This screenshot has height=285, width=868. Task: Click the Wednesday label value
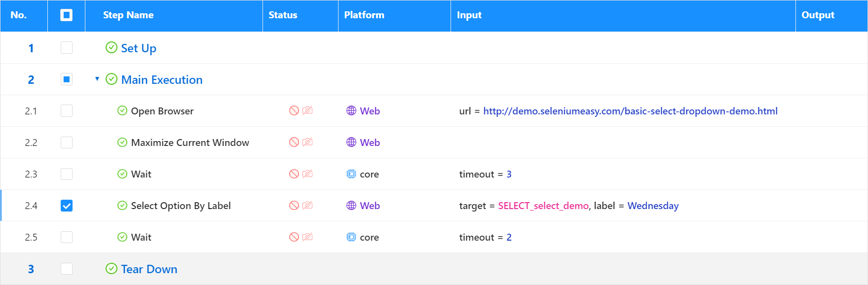[x=653, y=206]
